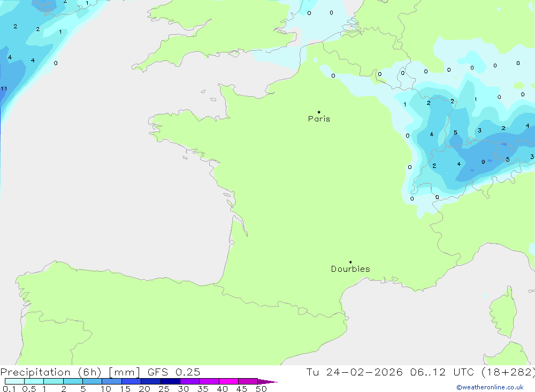Viewport: 535px width, 392px height.
Task: Click the precipitation value "9" over Switzerland
Action: 483,162
